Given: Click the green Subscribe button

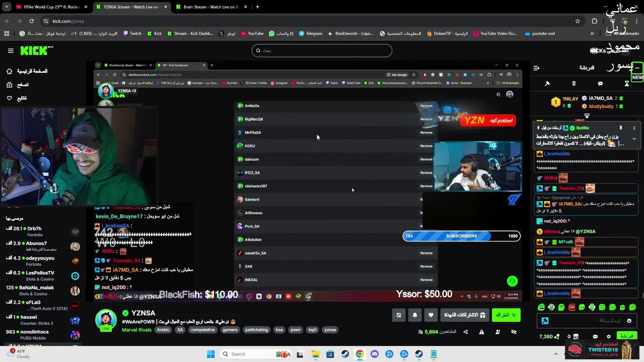Looking at the screenshot, I should click(506, 315).
